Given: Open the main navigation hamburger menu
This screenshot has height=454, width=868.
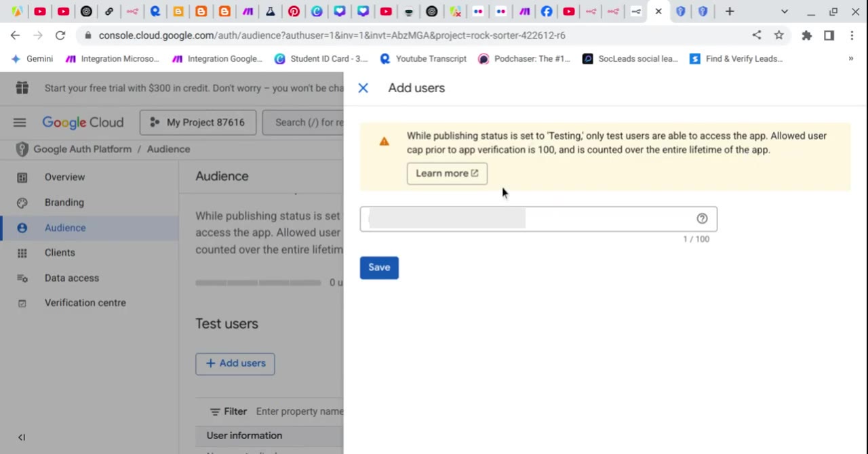Looking at the screenshot, I should 20,123.
